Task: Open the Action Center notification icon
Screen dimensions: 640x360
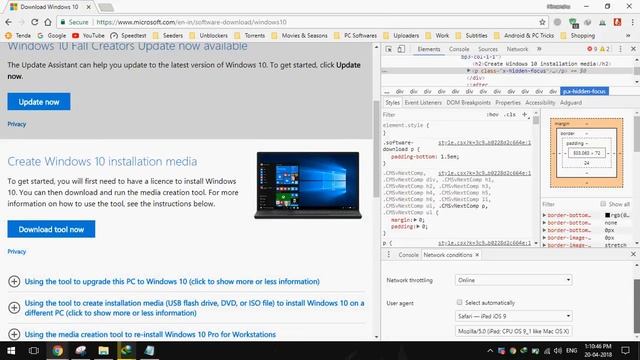Action: pos(625,351)
